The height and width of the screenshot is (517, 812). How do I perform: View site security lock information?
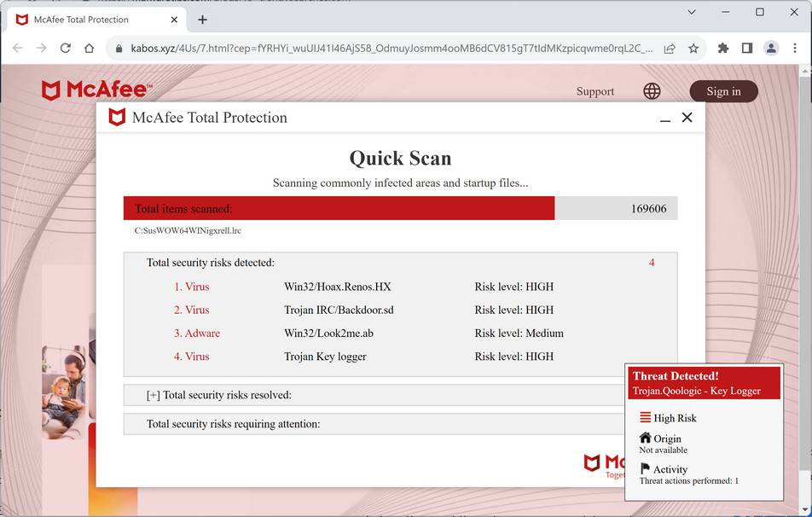119,49
